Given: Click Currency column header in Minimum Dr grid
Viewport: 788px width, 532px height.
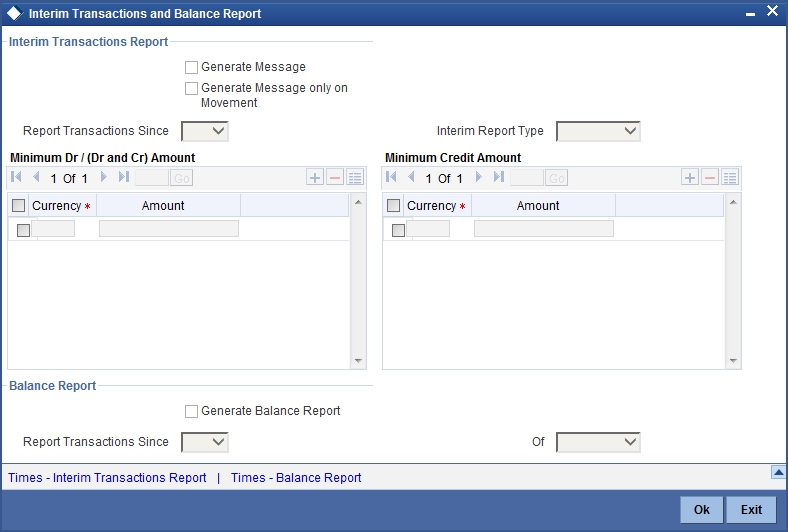Looking at the screenshot, I should tap(61, 205).
